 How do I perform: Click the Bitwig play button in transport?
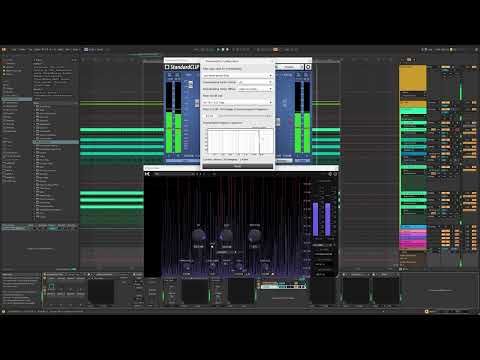pyautogui.click(x=218, y=50)
